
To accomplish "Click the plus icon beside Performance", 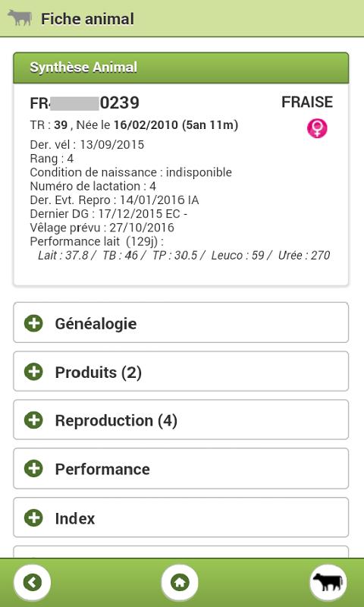I will (33, 468).
